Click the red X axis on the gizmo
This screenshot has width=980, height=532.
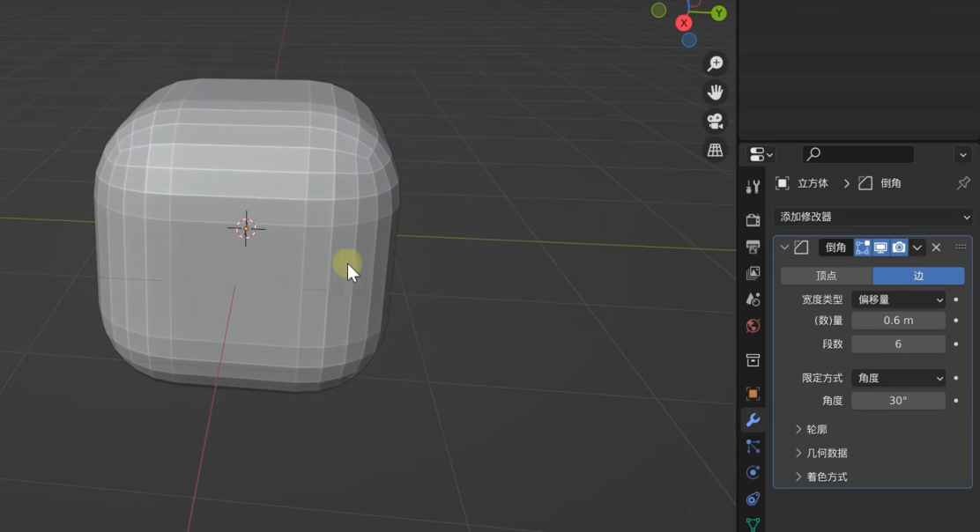point(684,23)
